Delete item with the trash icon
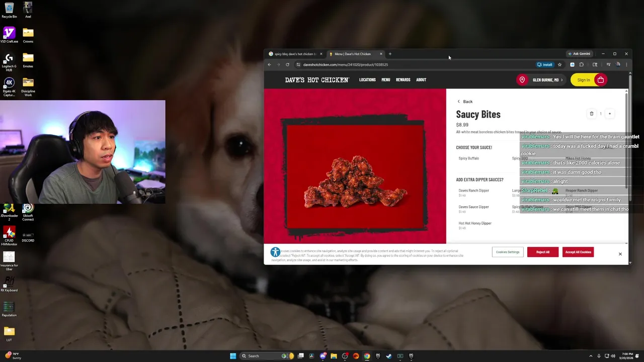The height and width of the screenshot is (362, 644). (x=592, y=114)
